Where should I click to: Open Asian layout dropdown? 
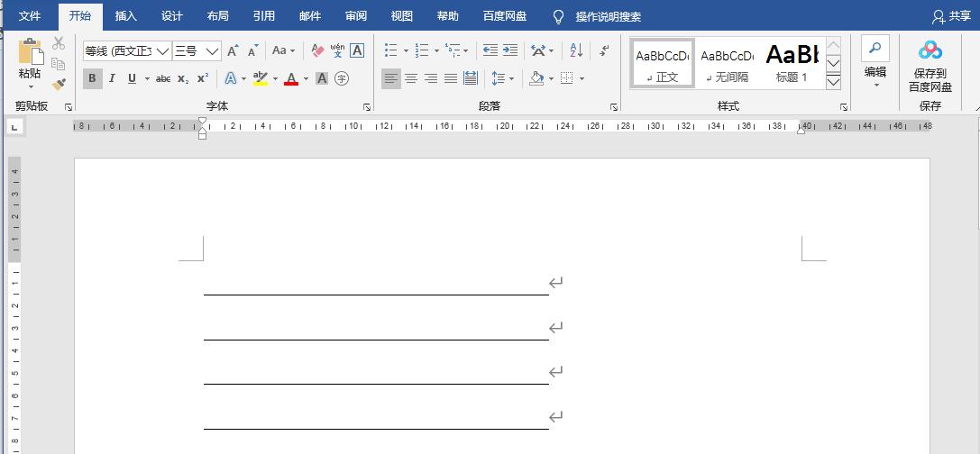551,50
